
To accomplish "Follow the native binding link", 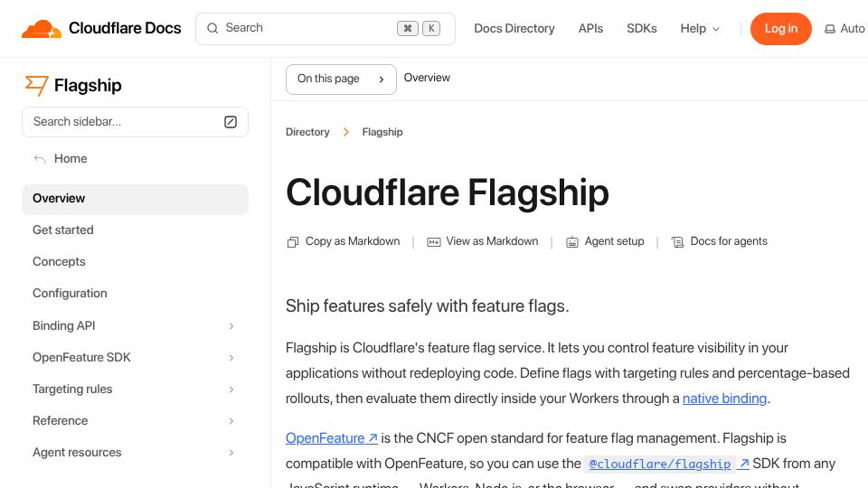I will point(724,399).
